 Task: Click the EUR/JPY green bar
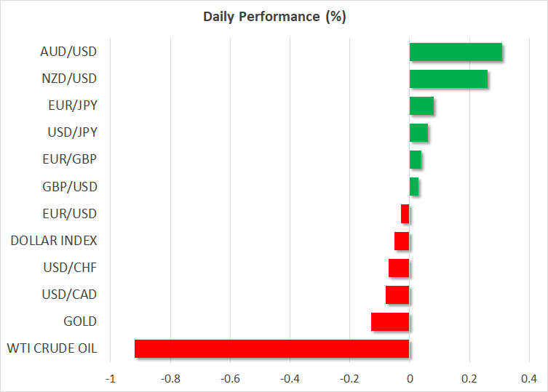(421, 105)
